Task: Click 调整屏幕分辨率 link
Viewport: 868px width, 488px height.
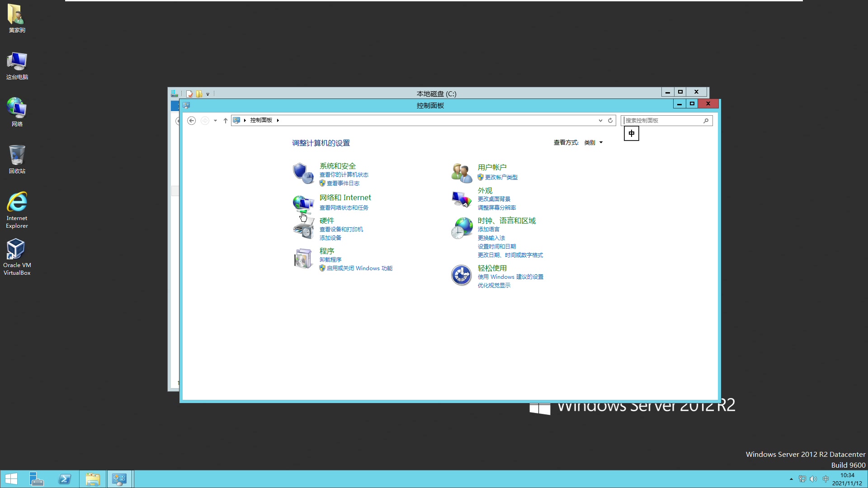Action: 496,208
